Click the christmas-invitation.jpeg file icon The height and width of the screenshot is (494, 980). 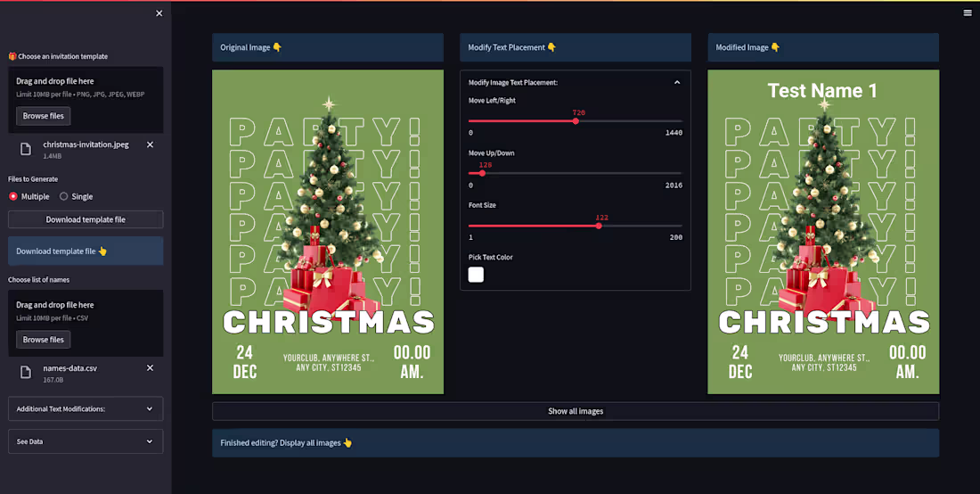point(26,149)
